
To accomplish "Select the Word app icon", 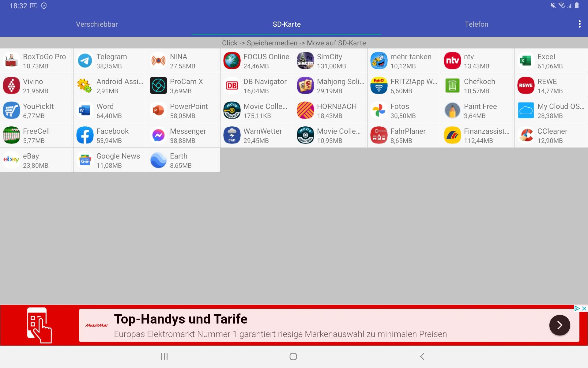I will 85,110.
